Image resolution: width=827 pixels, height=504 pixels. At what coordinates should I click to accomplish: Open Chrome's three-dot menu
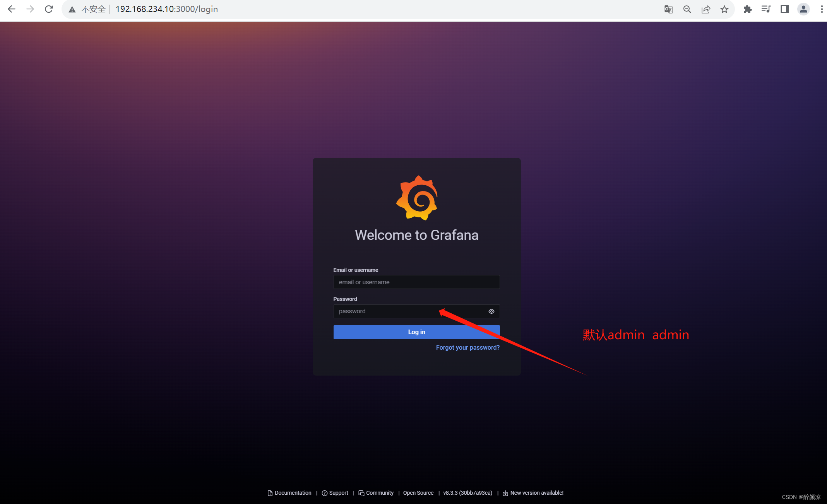pos(822,9)
